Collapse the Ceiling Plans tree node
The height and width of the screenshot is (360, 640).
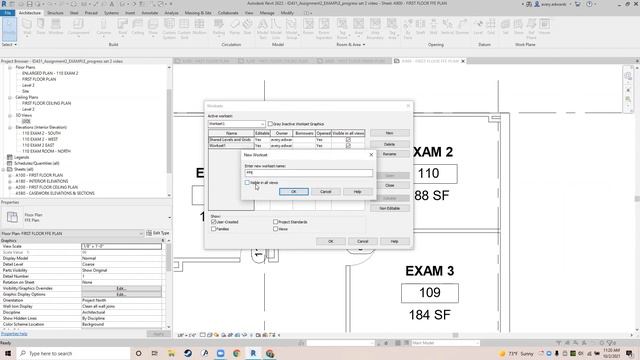point(10,98)
